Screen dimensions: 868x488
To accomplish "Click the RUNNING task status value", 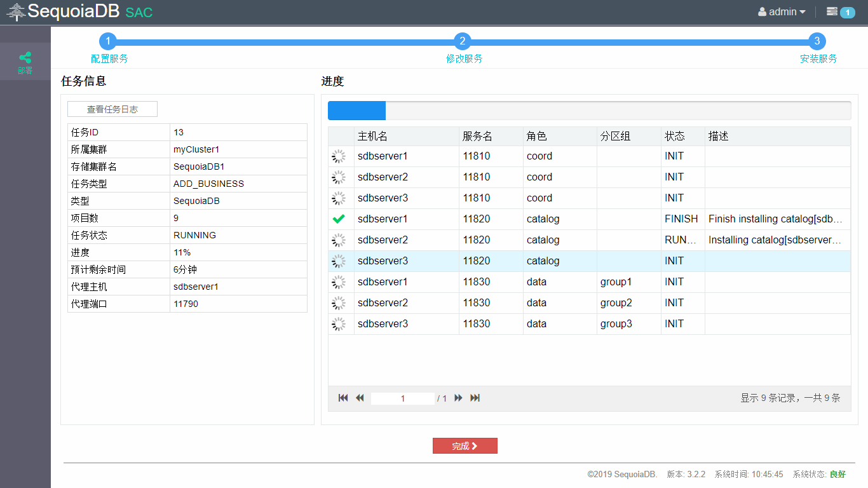I will click(x=194, y=235).
